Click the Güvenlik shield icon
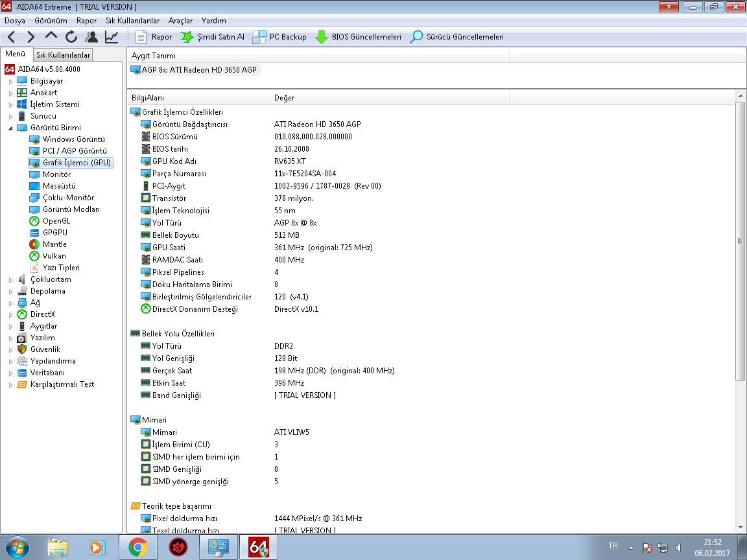747x560 pixels. point(22,349)
